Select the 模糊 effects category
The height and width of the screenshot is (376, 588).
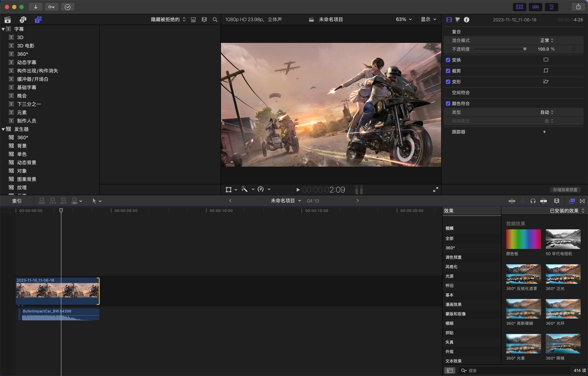[x=449, y=323]
